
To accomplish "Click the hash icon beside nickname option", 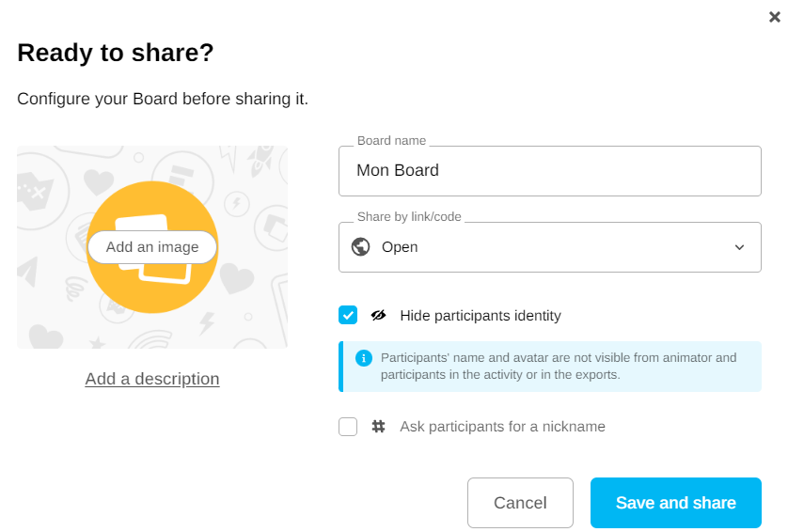I will tap(379, 426).
